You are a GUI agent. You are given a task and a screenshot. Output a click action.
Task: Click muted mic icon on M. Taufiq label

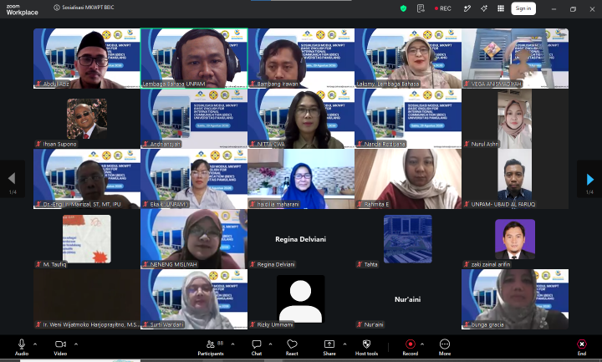[x=38, y=264]
